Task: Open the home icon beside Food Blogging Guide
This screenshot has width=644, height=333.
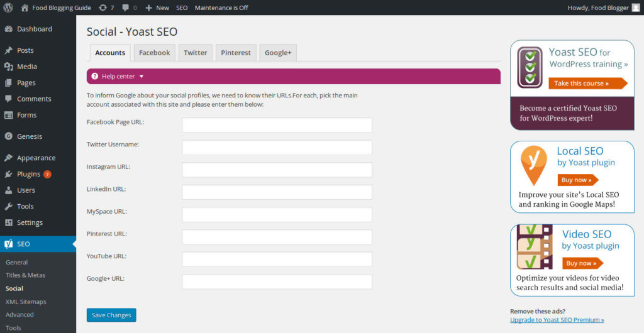Action: [x=25, y=8]
